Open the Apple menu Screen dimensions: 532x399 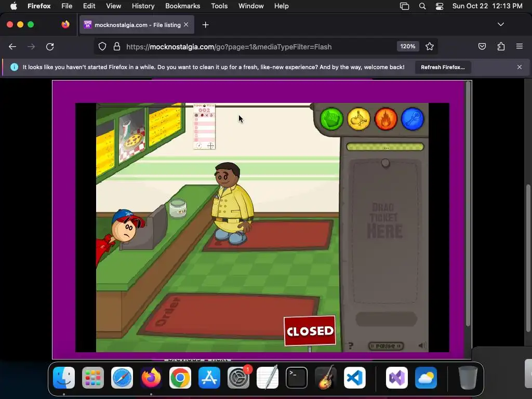coord(14,6)
